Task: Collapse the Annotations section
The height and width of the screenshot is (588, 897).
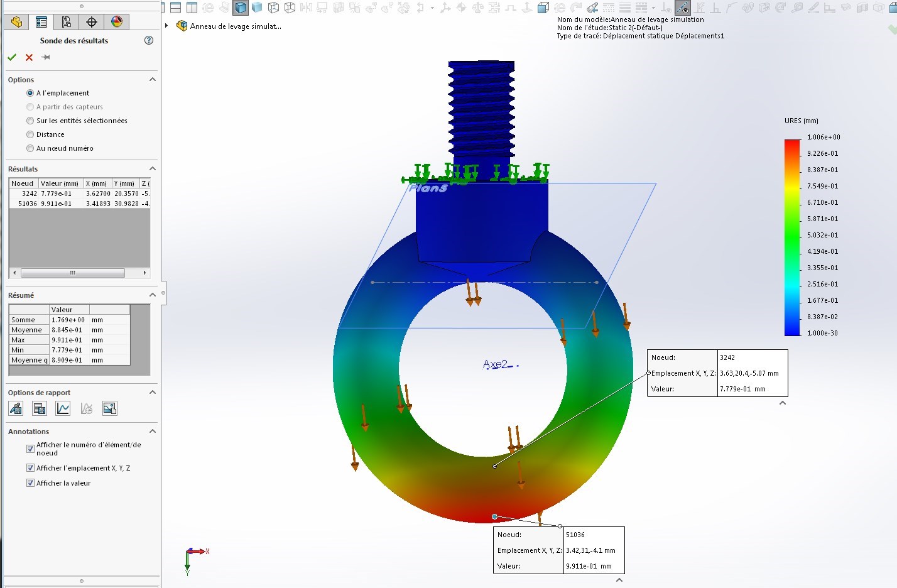Action: (152, 432)
